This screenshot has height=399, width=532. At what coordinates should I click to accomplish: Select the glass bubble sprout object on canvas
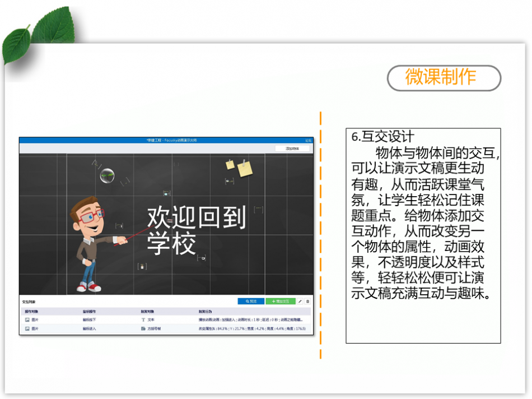pos(108,175)
